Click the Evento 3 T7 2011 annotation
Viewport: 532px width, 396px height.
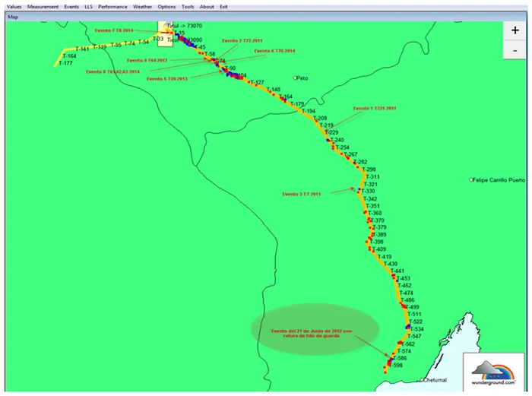click(x=302, y=195)
